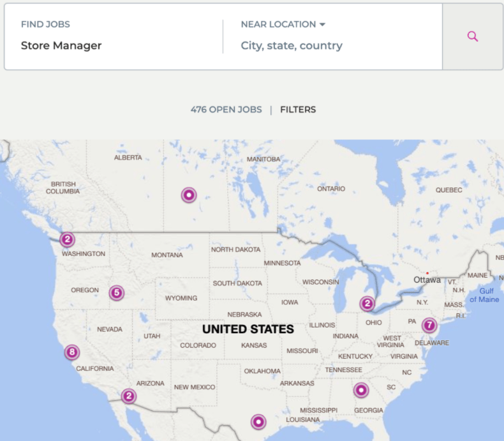Click the Gulf of Maine map label
The height and width of the screenshot is (441, 504).
coord(484,295)
